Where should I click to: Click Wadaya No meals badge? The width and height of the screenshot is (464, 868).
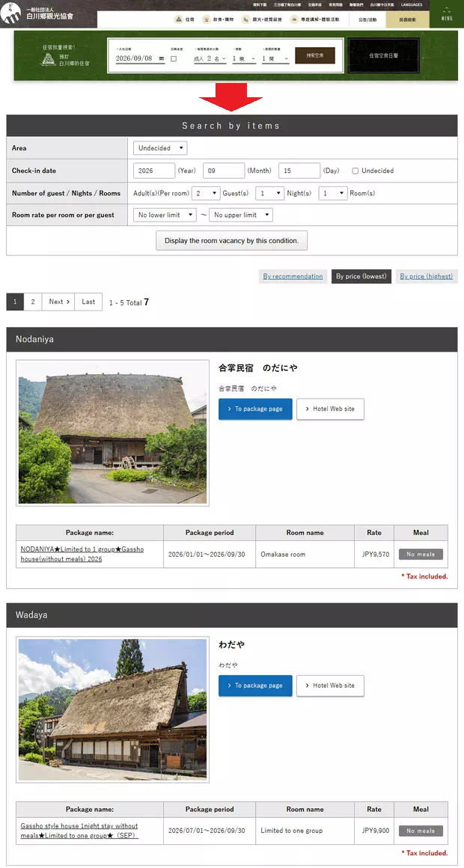pyautogui.click(x=421, y=831)
